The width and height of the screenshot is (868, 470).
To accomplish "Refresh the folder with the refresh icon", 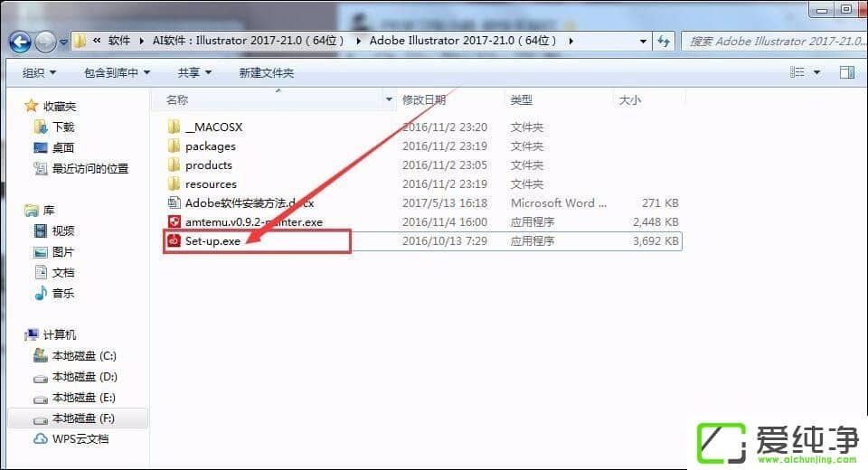I will [x=663, y=41].
